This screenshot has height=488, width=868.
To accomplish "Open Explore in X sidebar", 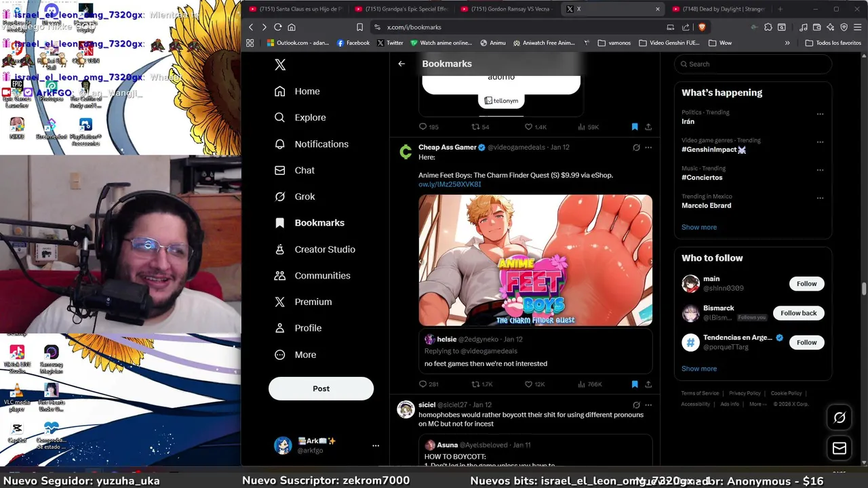I will (x=300, y=117).
